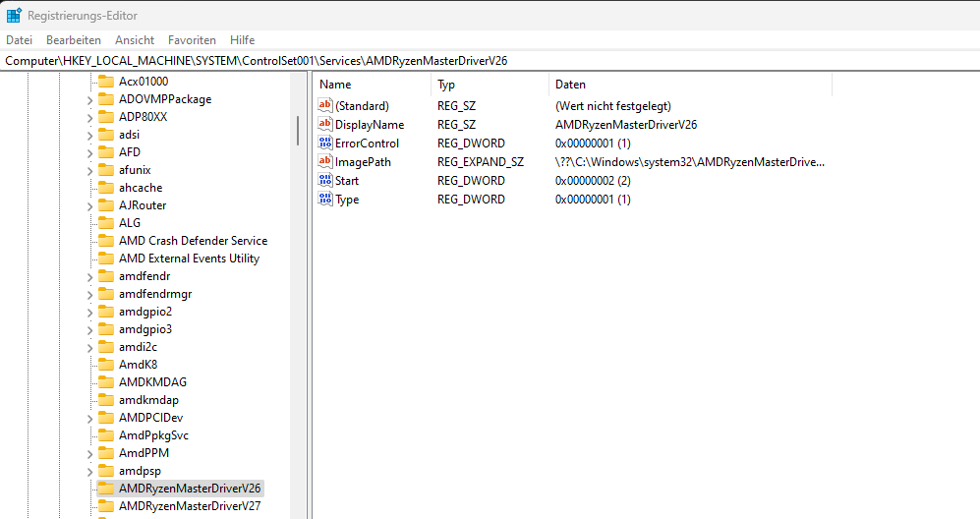Click the afunix folder icon
980x519 pixels.
point(106,169)
